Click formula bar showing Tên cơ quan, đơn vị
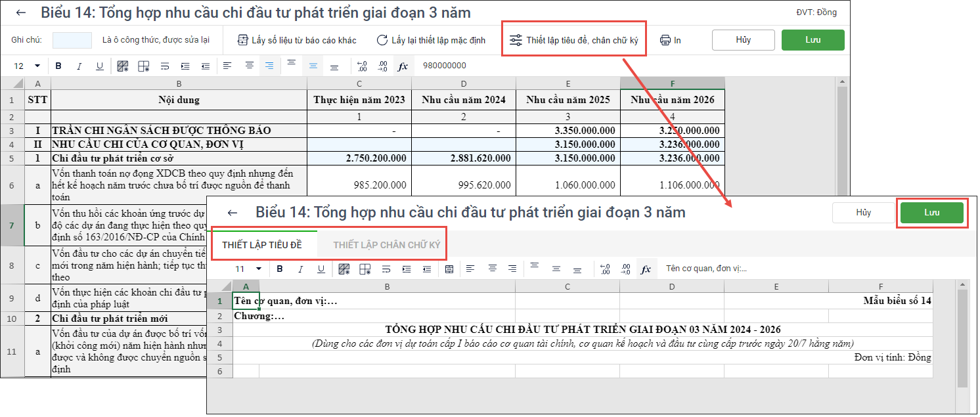The image size is (980, 417). (788, 269)
